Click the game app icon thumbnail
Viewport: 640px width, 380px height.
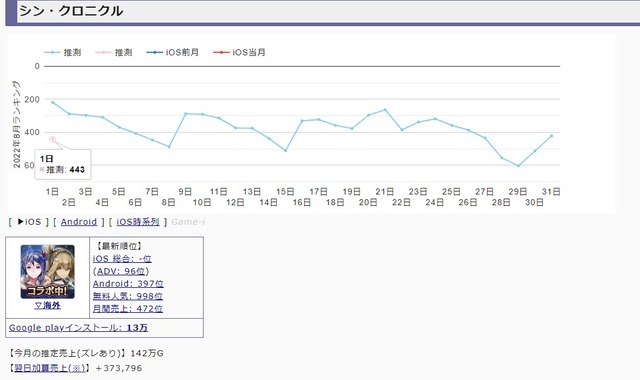(x=48, y=271)
